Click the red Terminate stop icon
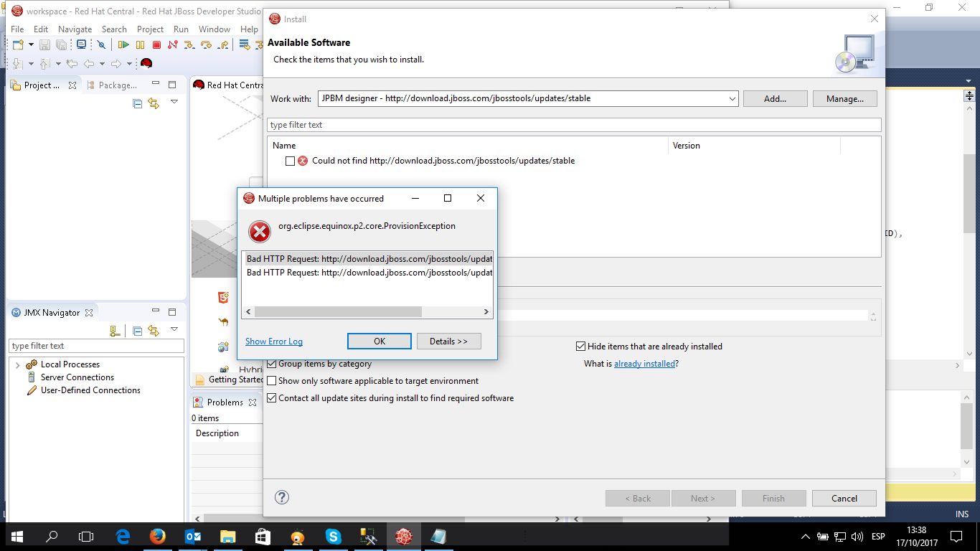980x551 pixels. (156, 45)
